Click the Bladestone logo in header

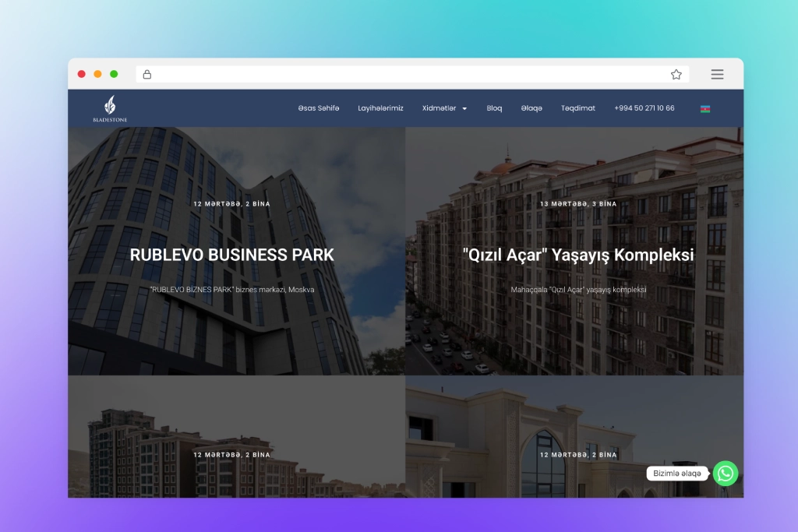point(110,108)
